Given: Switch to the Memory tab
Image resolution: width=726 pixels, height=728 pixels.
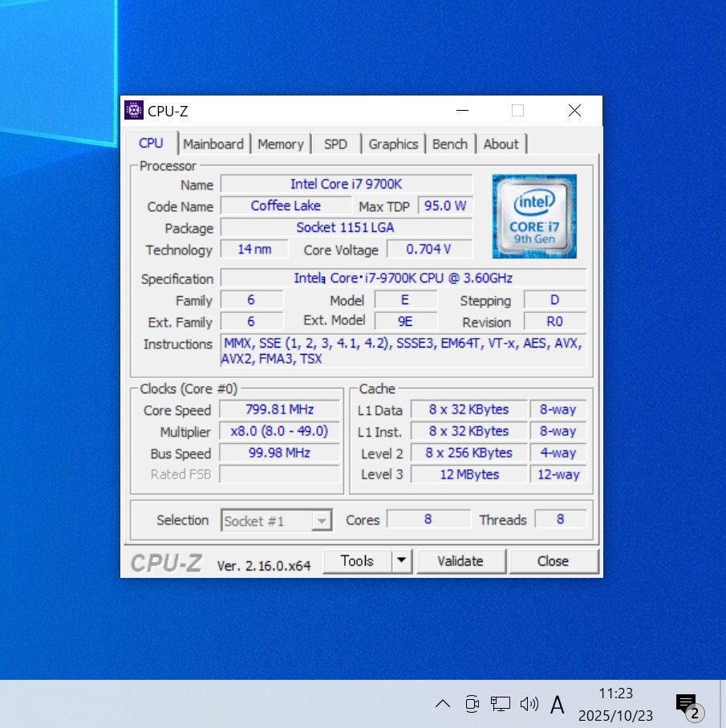Looking at the screenshot, I should (x=281, y=144).
